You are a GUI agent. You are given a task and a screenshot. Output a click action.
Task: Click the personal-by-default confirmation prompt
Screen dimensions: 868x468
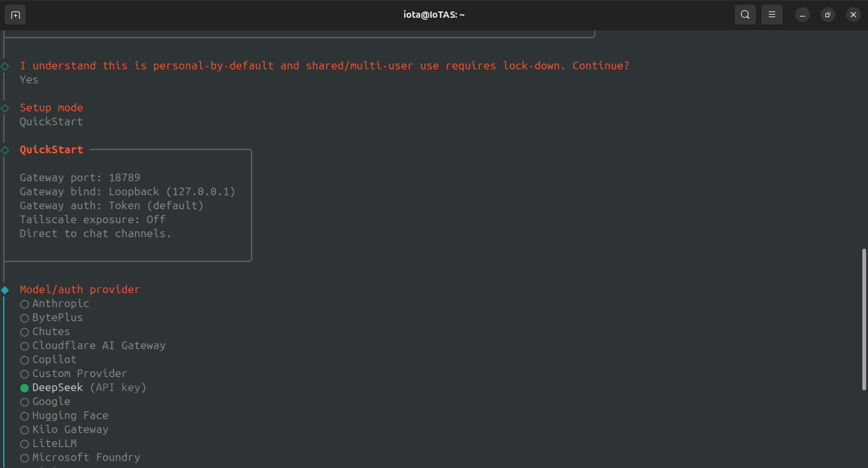325,65
